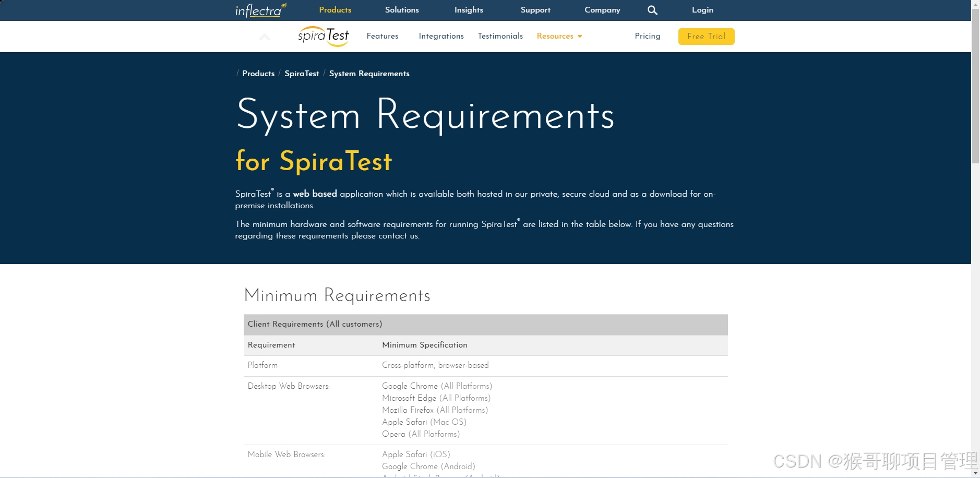
Task: Click 'Mobile Web Browsers:' row label
Action: pos(286,455)
